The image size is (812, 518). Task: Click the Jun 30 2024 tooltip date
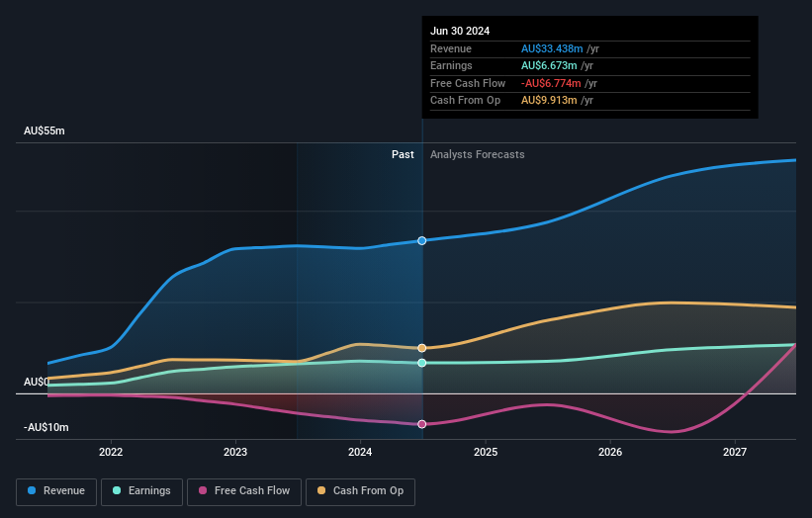460,31
